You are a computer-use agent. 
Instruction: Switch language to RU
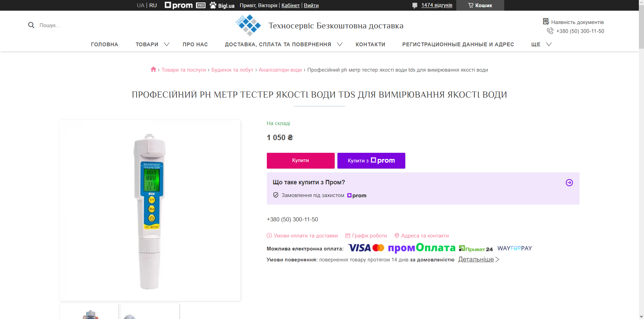(x=153, y=5)
